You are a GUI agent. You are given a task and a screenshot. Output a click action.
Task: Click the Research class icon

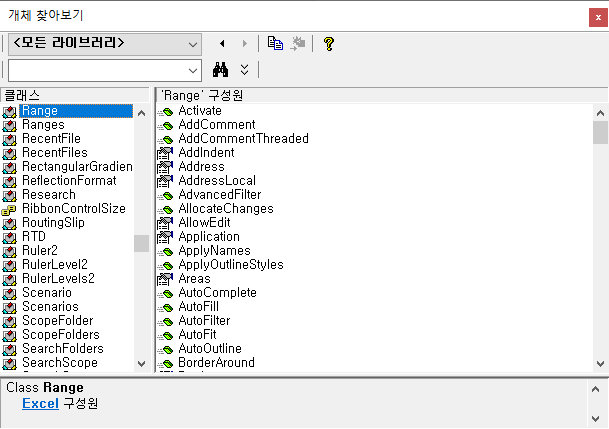(x=9, y=196)
